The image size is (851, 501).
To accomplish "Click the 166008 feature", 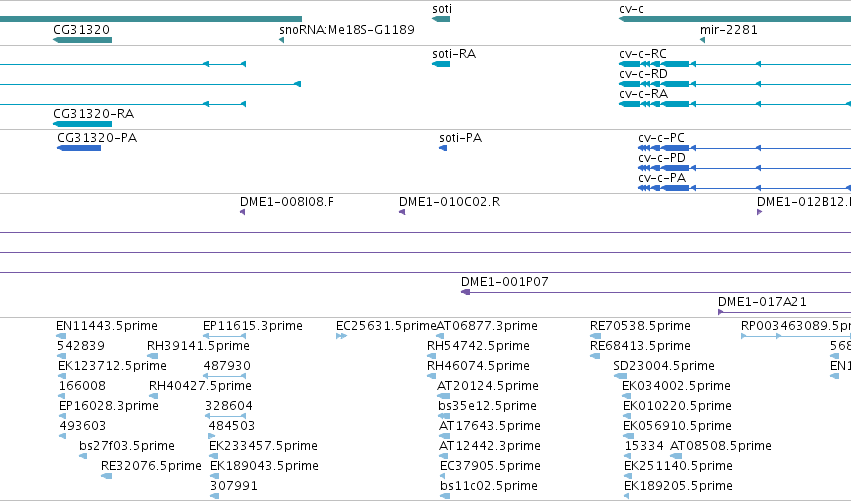I will coord(62,396).
